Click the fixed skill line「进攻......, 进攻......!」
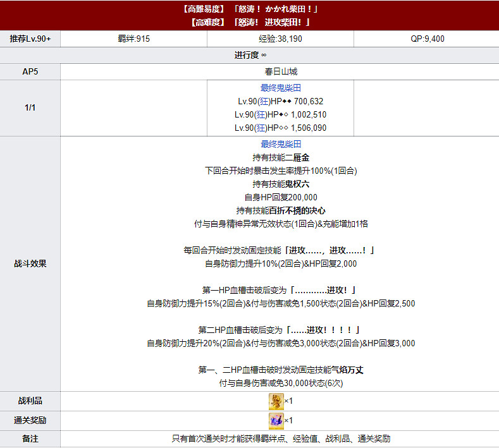Screen dimensions: 499x448 (278, 251)
